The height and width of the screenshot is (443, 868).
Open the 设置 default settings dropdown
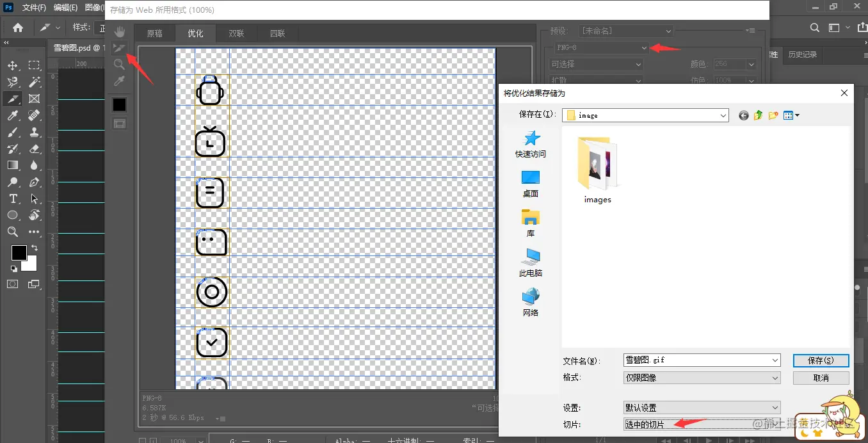pyautogui.click(x=702, y=407)
